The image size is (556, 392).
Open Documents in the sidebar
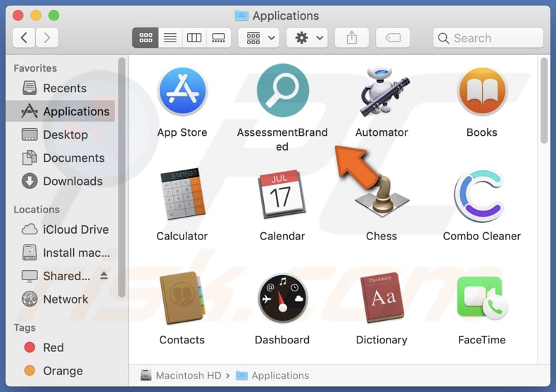(x=61, y=158)
